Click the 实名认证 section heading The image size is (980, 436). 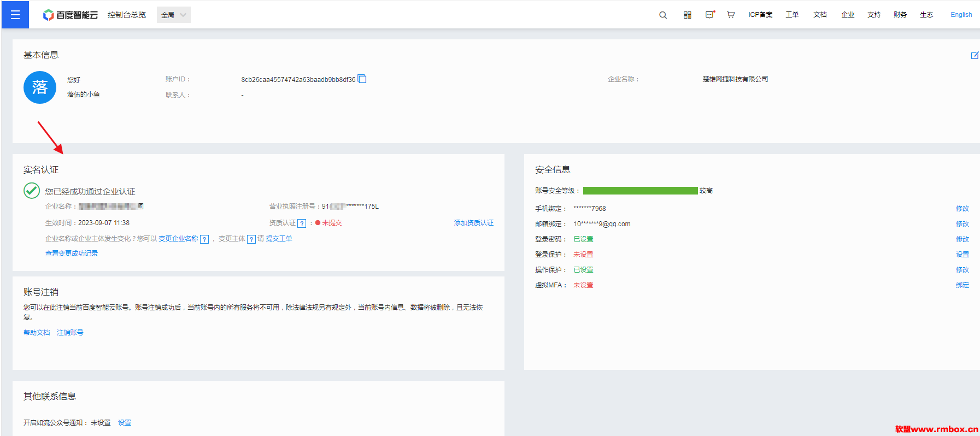41,170
